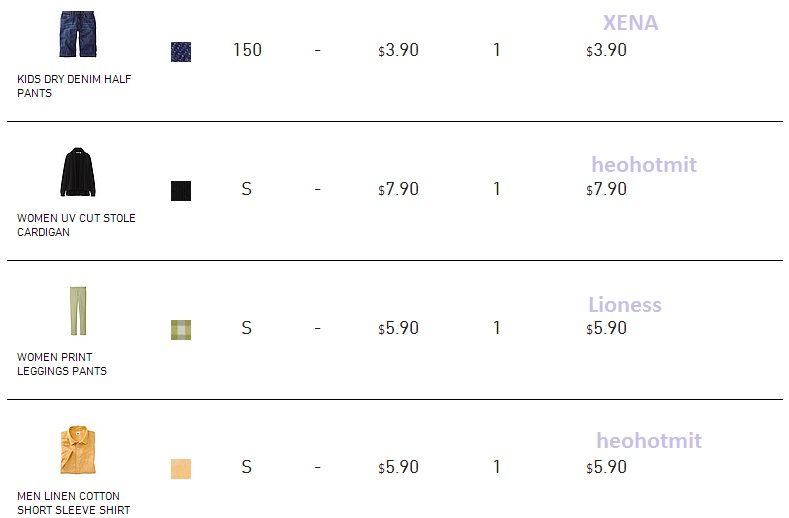Click size S on the linen shirt row

(x=246, y=467)
